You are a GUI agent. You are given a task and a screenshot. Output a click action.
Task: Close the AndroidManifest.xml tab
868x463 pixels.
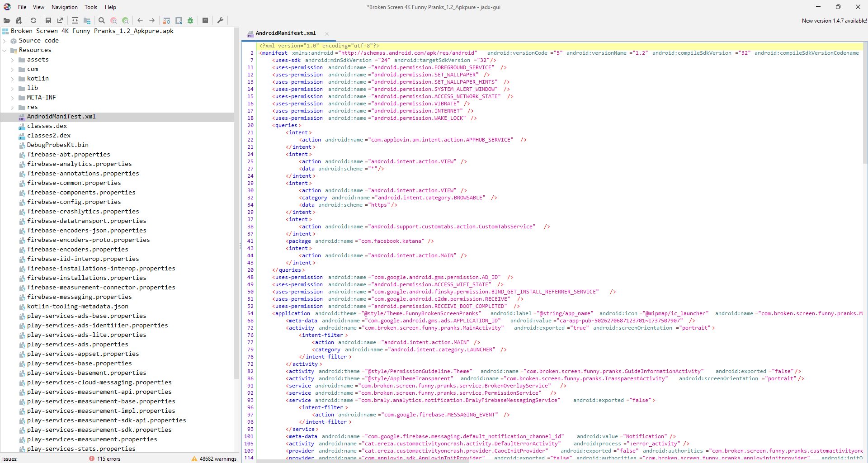pyautogui.click(x=326, y=33)
